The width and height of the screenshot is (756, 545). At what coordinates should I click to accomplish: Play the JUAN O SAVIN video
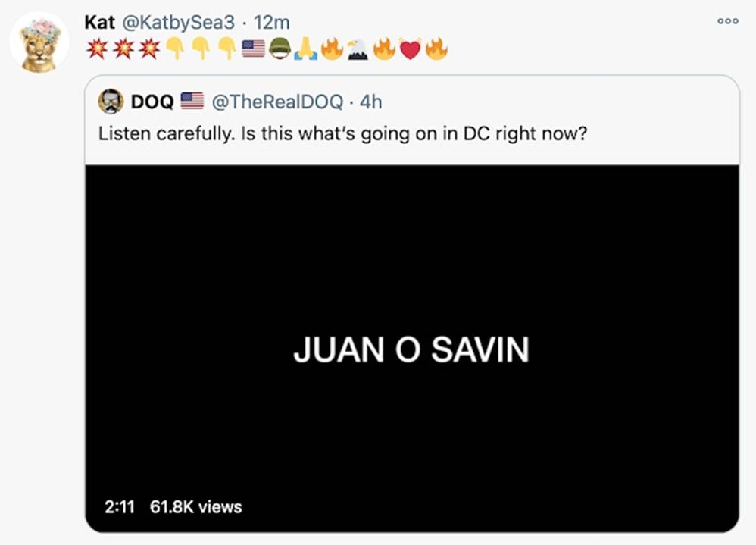pos(411,349)
